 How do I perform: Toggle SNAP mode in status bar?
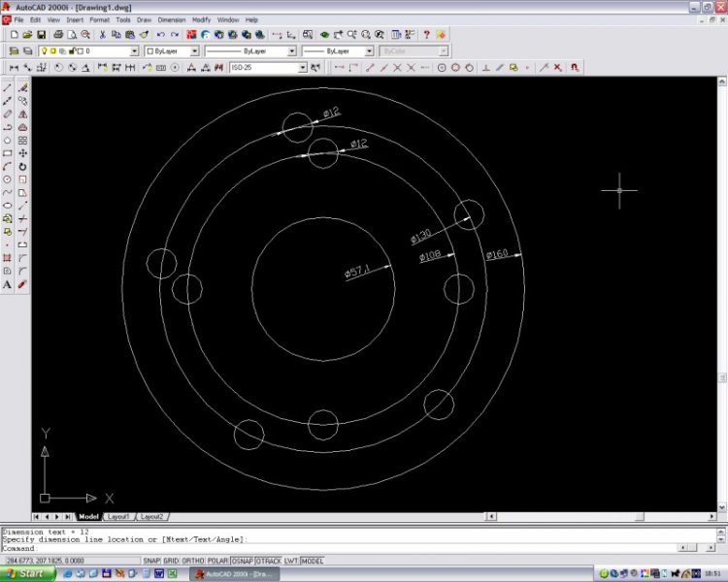point(151,561)
